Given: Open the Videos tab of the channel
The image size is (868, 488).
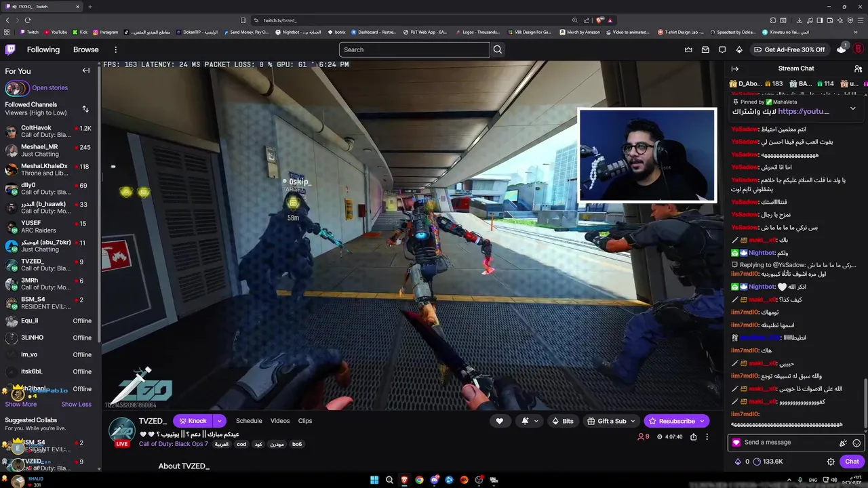Looking at the screenshot, I should point(280,421).
